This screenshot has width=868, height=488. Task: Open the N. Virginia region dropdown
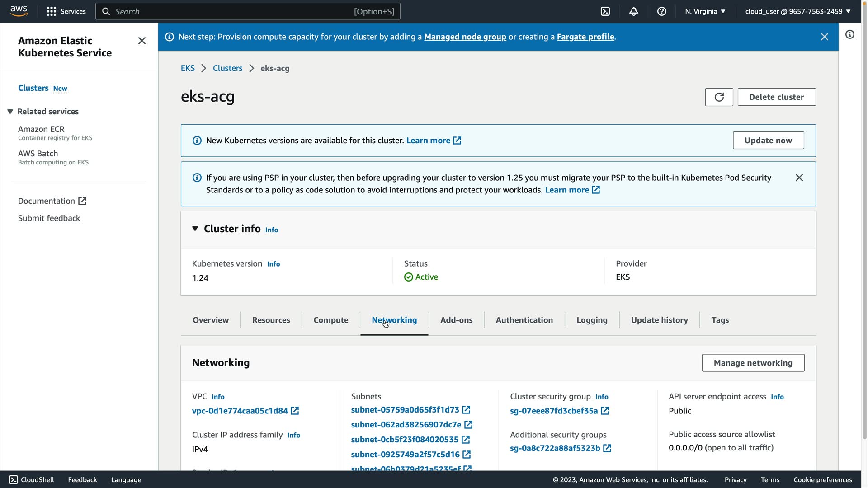click(705, 11)
